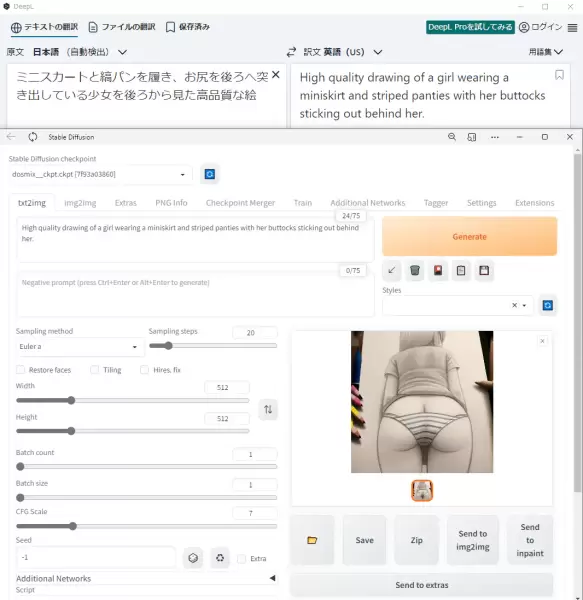Expand the 用語集 glossary dropdown

click(546, 52)
